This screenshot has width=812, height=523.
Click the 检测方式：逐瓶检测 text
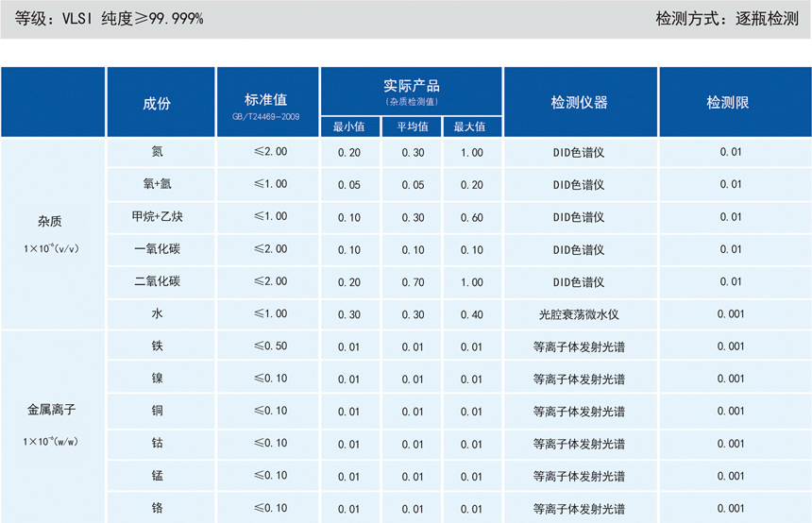726,18
